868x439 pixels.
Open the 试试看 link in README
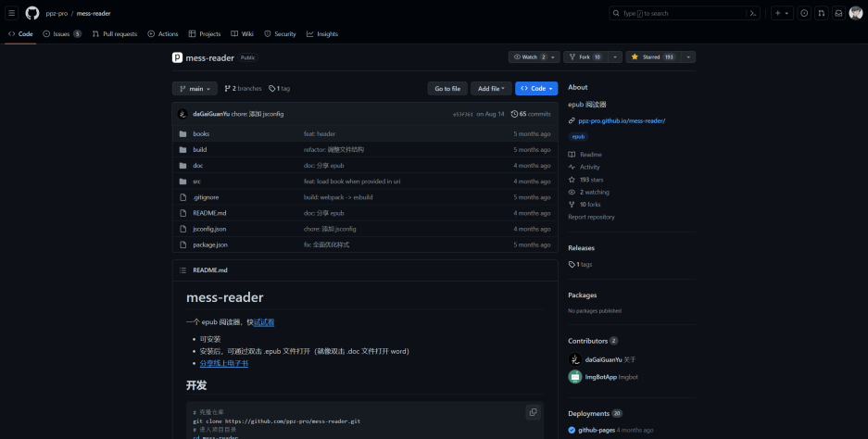264,322
